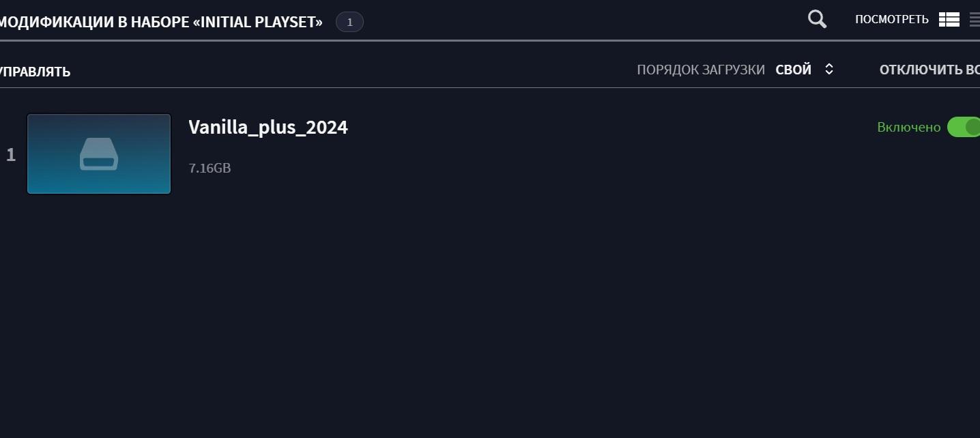Open the УПРАВЛЯТЬ menu
The width and height of the screenshot is (980, 438).
[35, 72]
